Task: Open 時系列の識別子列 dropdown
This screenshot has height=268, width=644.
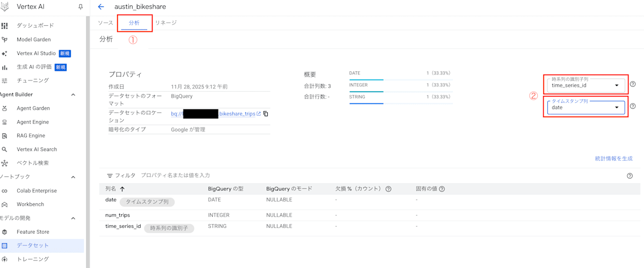Action: pos(586,85)
